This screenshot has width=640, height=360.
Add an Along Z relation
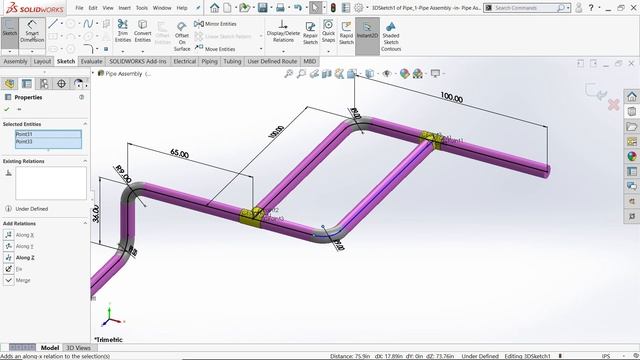pos(19,258)
